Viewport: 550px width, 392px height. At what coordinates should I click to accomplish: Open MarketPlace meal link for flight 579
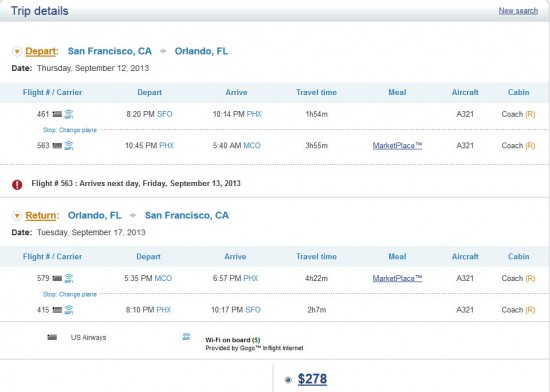(x=397, y=278)
